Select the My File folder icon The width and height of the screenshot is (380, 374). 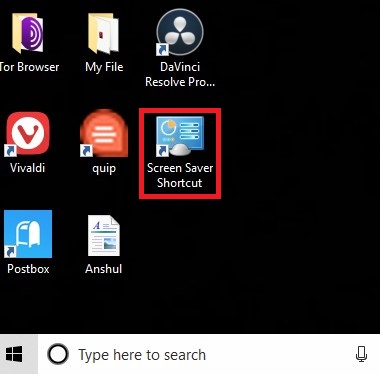point(104,33)
